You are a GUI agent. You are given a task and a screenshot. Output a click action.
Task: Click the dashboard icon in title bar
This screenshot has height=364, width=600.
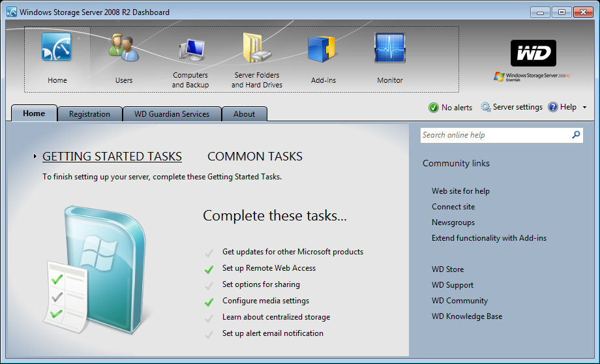pos(12,12)
